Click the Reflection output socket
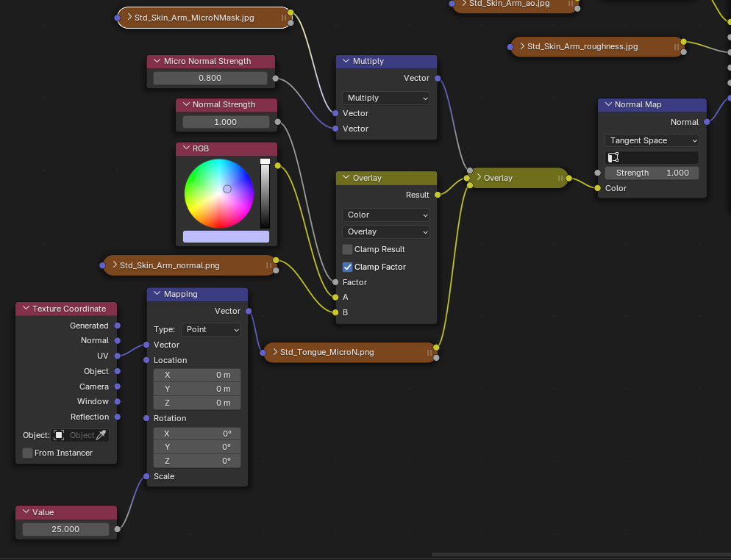This screenshot has width=731, height=560. [118, 417]
